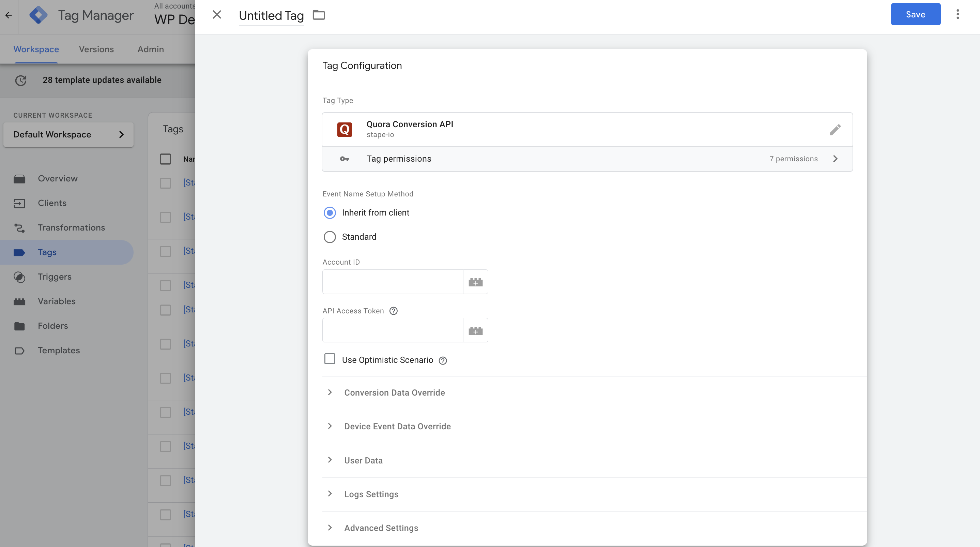Click the key icon for Tag permissions

click(344, 159)
